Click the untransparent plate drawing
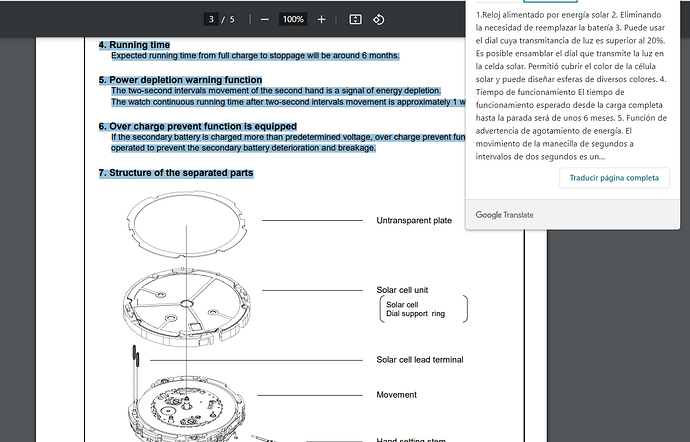Image resolution: width=690 pixels, height=442 pixels. click(x=187, y=224)
